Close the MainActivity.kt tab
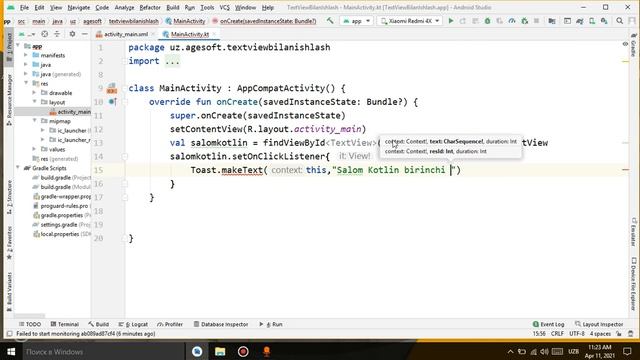 pyautogui.click(x=214, y=34)
